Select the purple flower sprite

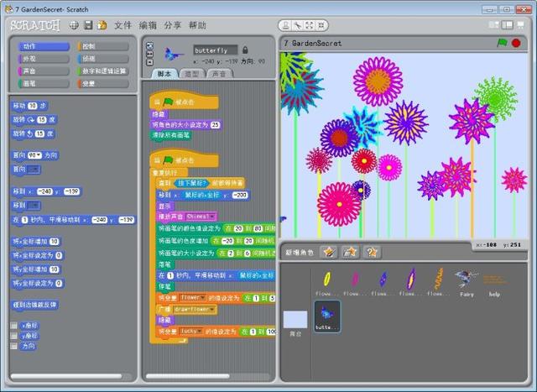[x=410, y=283]
